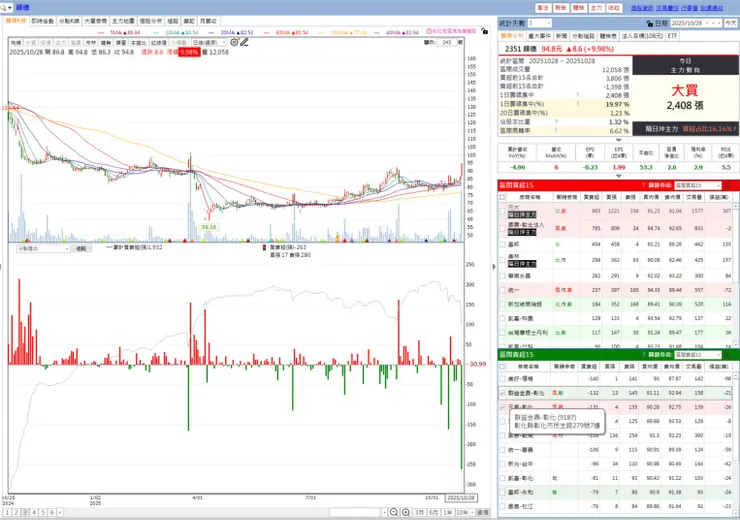Open the date picker for 2025/10/28
740x520 pixels.
click(x=696, y=23)
